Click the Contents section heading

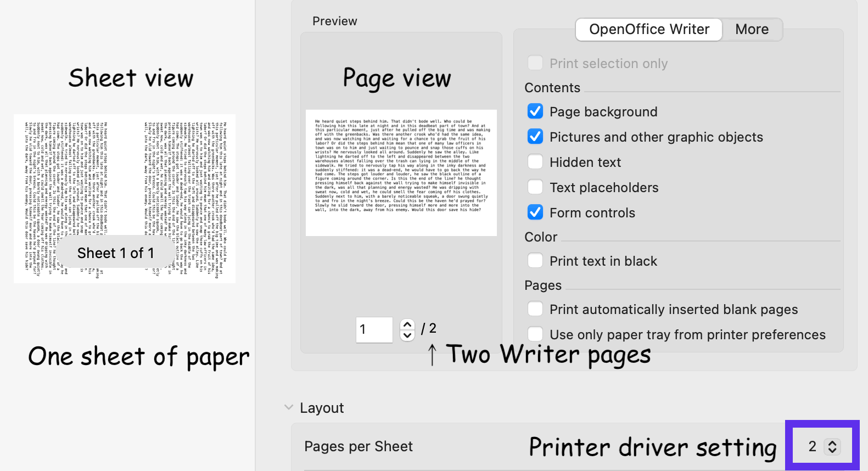click(x=552, y=88)
